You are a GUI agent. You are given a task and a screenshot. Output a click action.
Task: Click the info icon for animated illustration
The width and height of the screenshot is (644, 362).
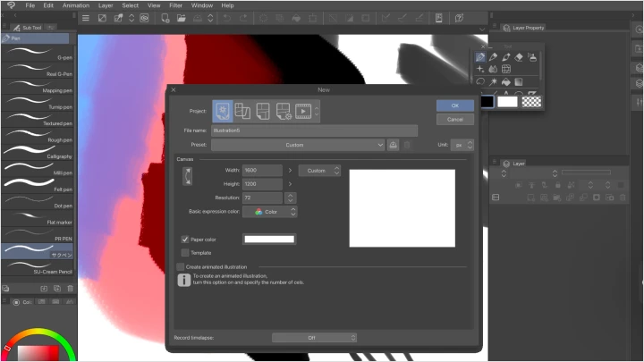[183, 280]
